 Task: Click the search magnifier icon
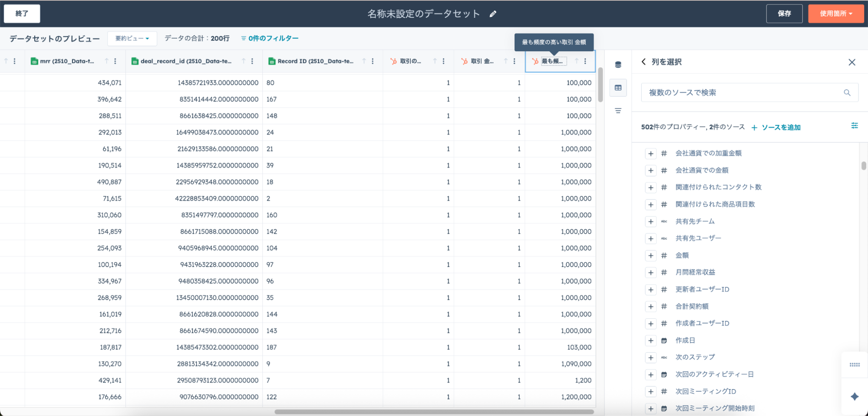pos(847,92)
